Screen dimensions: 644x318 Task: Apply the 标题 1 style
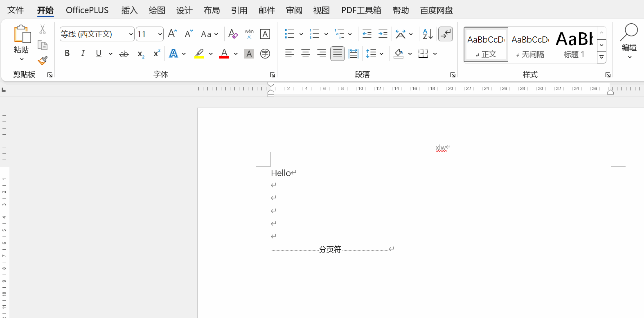(x=574, y=45)
